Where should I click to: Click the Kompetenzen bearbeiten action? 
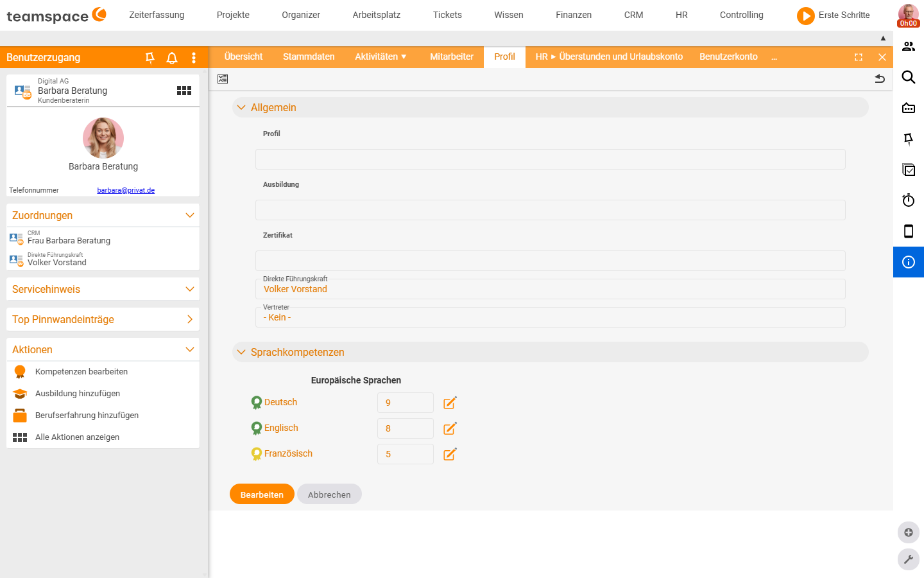81,372
